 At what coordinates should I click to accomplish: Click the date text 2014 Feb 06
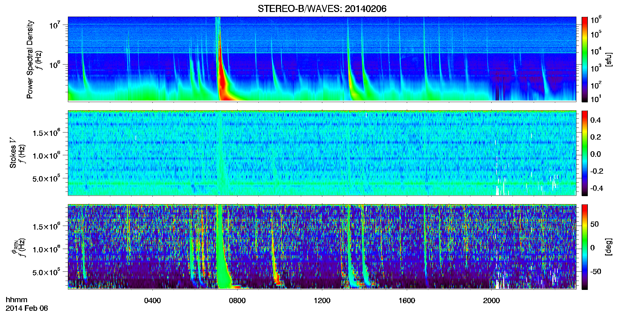27,308
